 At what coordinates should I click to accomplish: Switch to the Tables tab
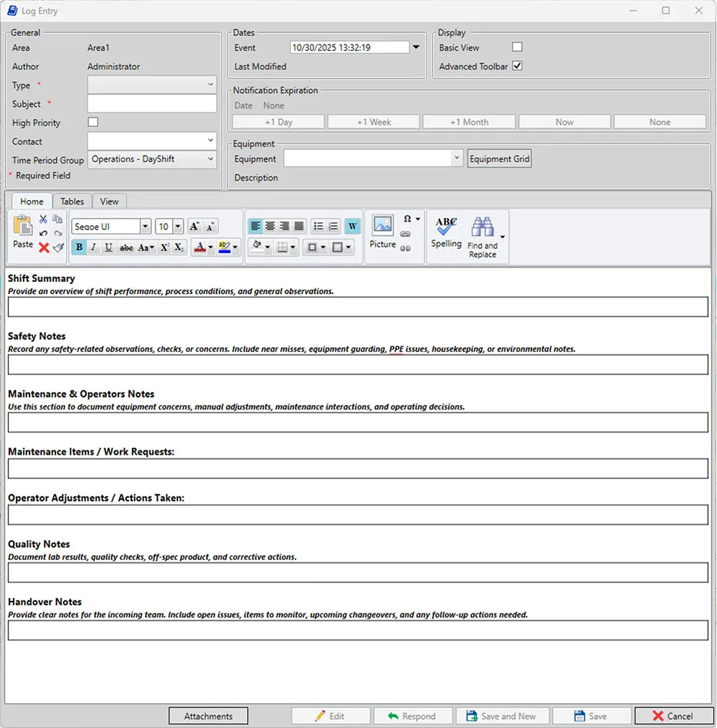(x=72, y=201)
